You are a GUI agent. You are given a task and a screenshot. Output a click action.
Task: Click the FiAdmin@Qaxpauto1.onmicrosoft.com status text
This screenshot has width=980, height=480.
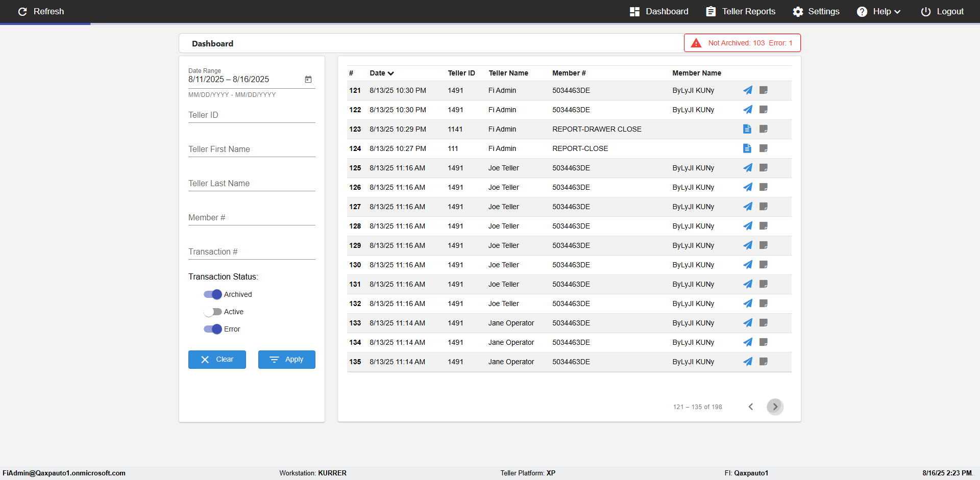[x=64, y=473]
